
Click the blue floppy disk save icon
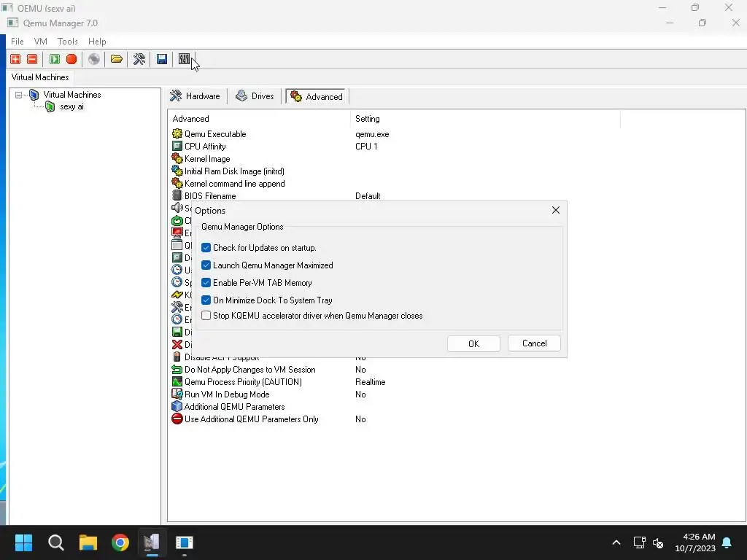[x=162, y=59]
